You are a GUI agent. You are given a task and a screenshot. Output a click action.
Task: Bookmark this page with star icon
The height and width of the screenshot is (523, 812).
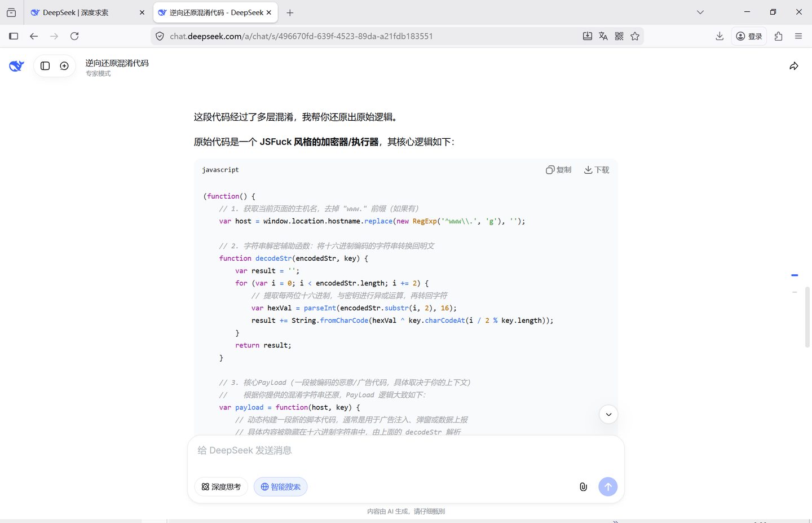(x=635, y=36)
